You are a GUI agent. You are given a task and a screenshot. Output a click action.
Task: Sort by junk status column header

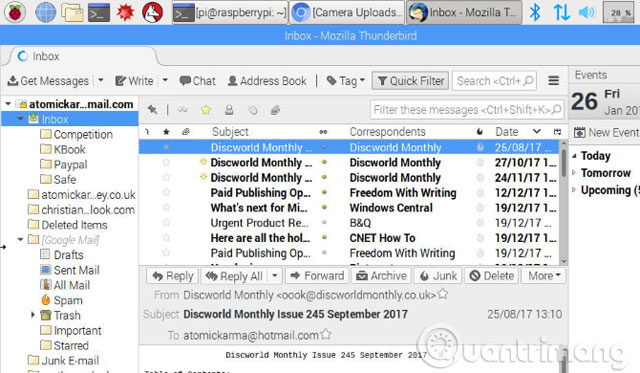pos(480,132)
